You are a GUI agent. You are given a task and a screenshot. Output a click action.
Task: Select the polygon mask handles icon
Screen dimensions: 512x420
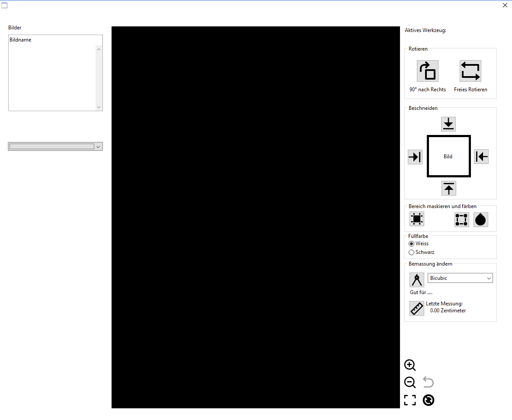[x=461, y=220]
